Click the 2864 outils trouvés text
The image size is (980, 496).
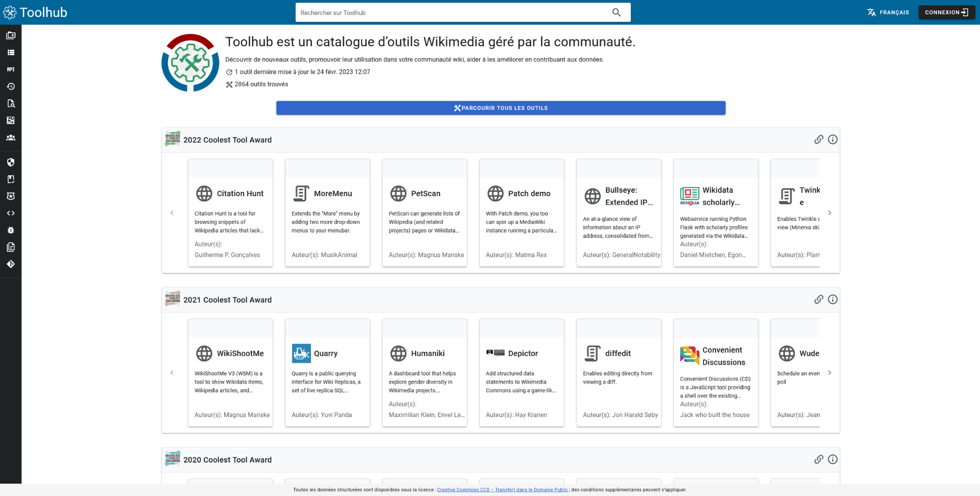pyautogui.click(x=261, y=84)
